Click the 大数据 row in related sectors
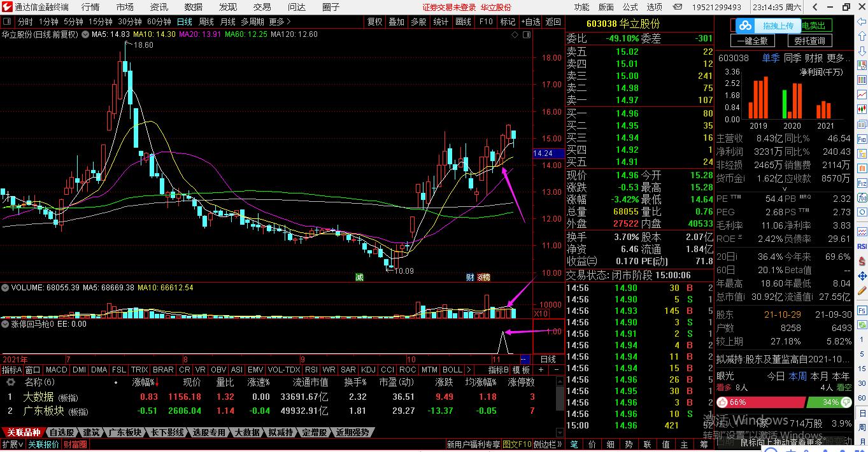868x452 pixels. tap(39, 397)
